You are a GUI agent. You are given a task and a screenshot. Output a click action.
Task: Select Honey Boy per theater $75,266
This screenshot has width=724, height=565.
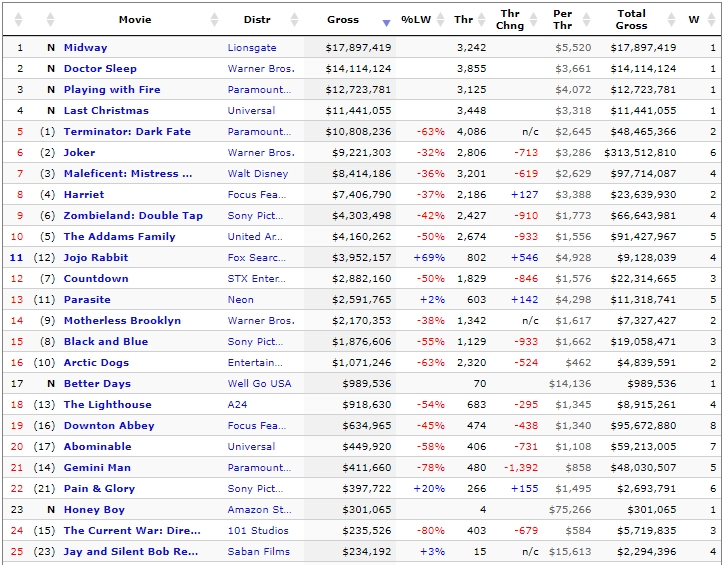[x=570, y=510]
